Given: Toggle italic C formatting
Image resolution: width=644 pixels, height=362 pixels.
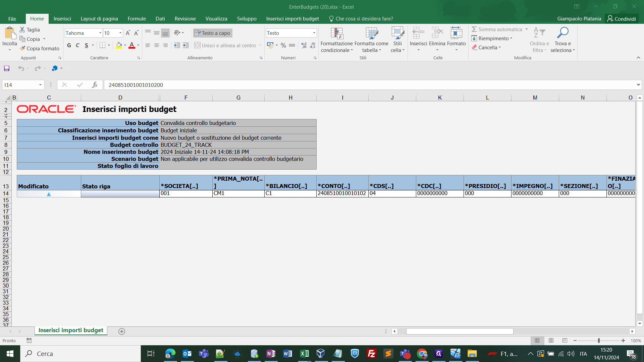Looking at the screenshot, I should 77,45.
